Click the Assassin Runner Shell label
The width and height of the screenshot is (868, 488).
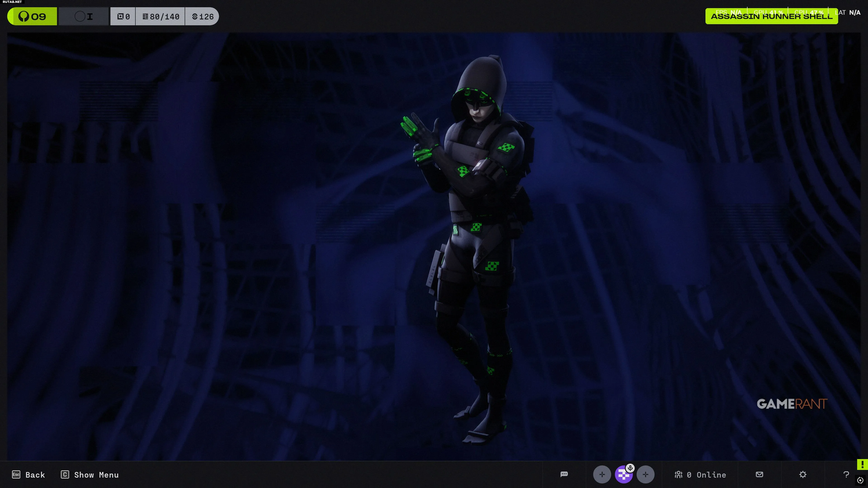point(771,16)
